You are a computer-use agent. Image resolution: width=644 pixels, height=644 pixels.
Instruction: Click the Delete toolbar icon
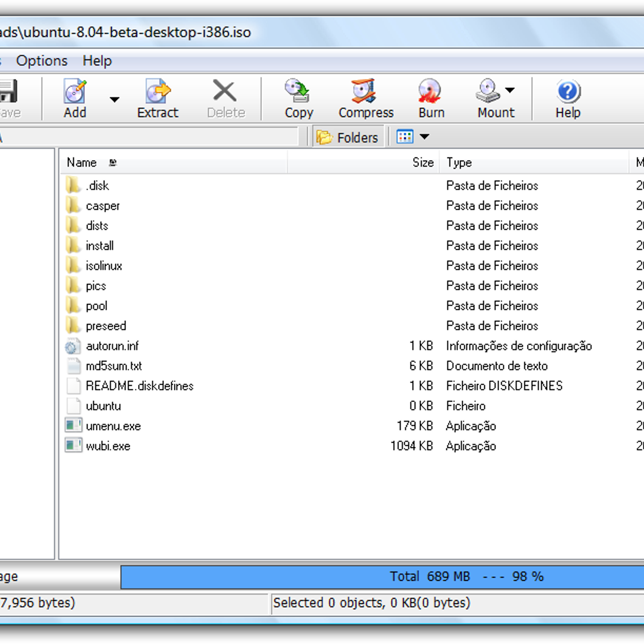(225, 91)
